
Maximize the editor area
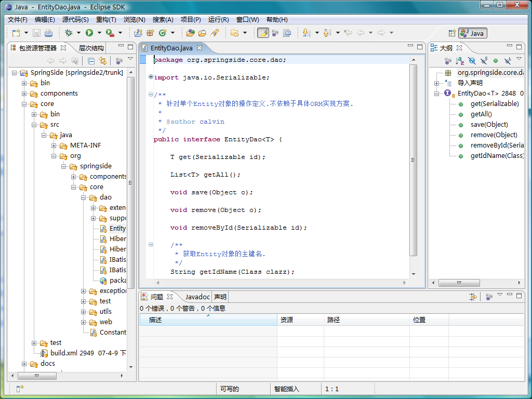coord(420,46)
